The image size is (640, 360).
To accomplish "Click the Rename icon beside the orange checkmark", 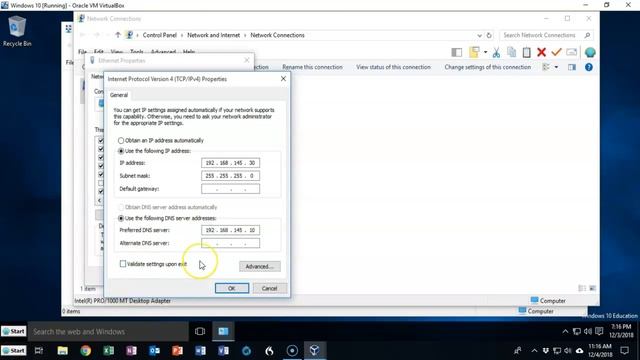I will pyautogui.click(x=571, y=52).
